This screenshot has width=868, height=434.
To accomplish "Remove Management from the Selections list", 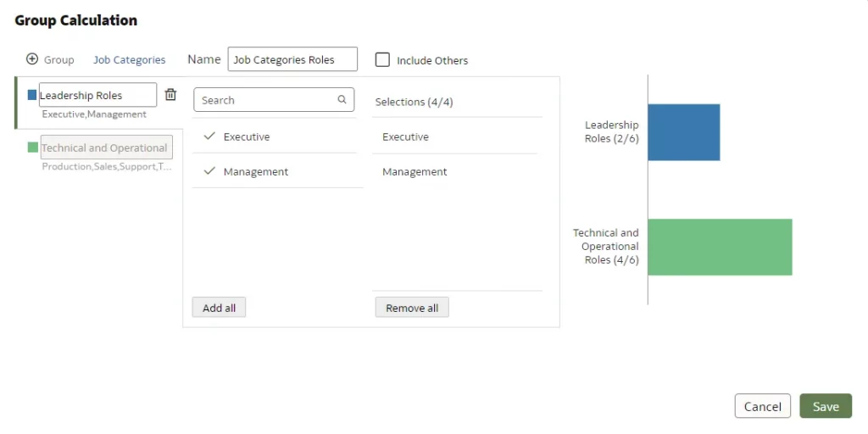I will point(415,172).
